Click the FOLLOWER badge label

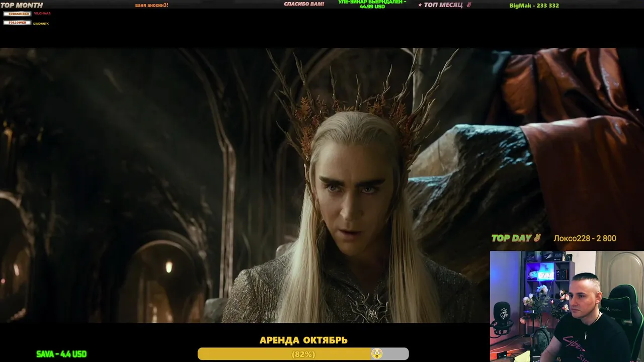pos(17,23)
